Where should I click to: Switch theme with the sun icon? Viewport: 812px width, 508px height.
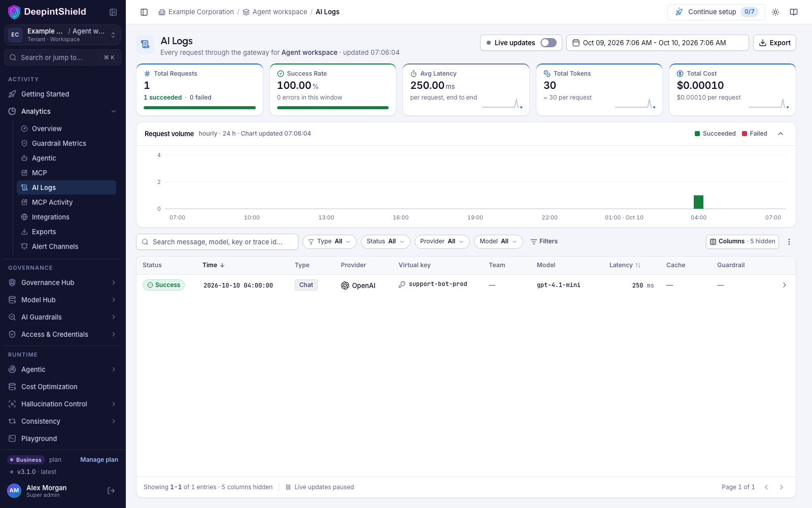click(775, 12)
